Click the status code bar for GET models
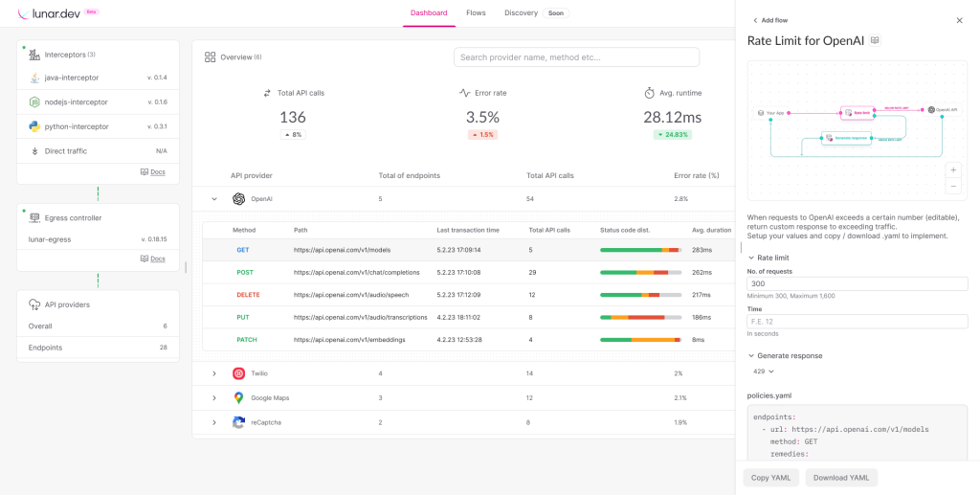 tap(639, 250)
